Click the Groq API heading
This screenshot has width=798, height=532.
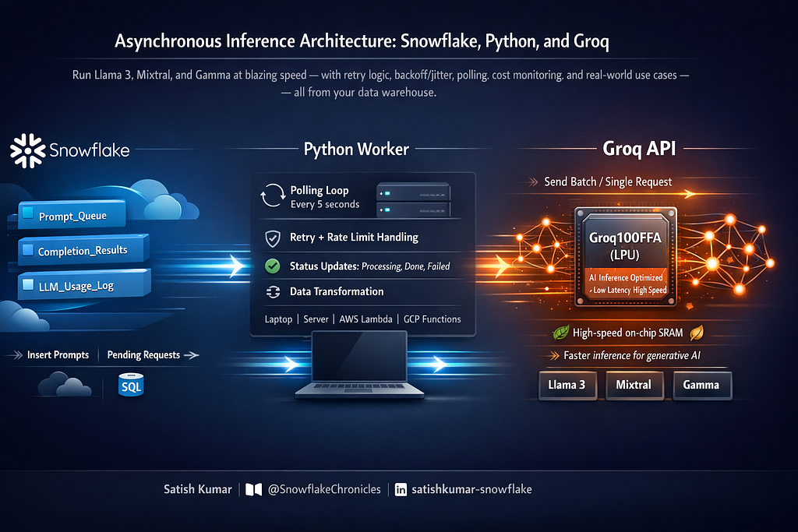(639, 149)
